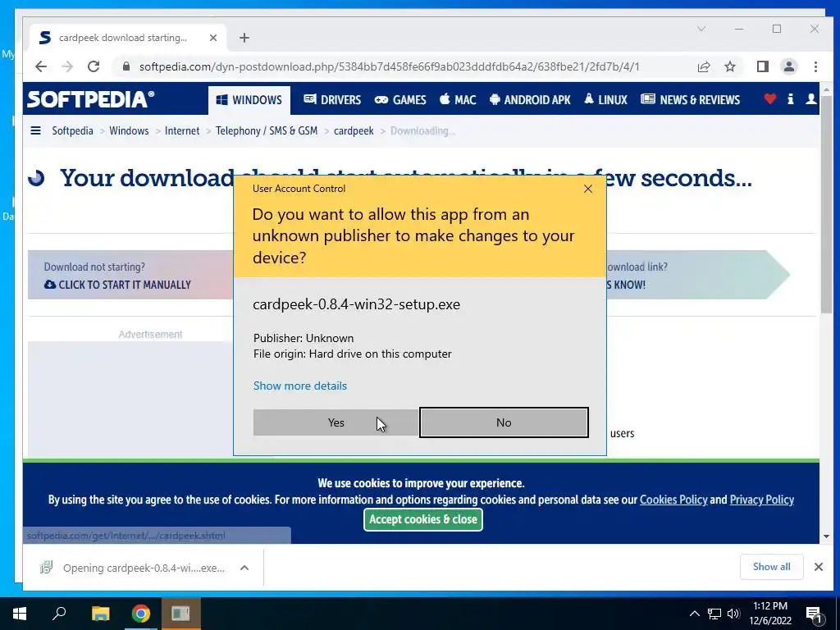This screenshot has height=630, width=840.
Task: Close the User Account Control dialog
Action: [x=587, y=189]
